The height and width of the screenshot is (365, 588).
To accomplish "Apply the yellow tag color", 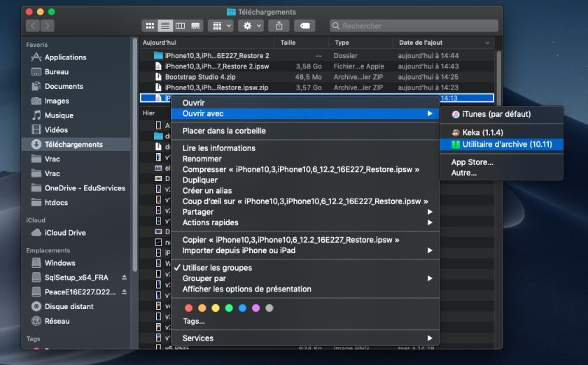I will click(x=216, y=308).
